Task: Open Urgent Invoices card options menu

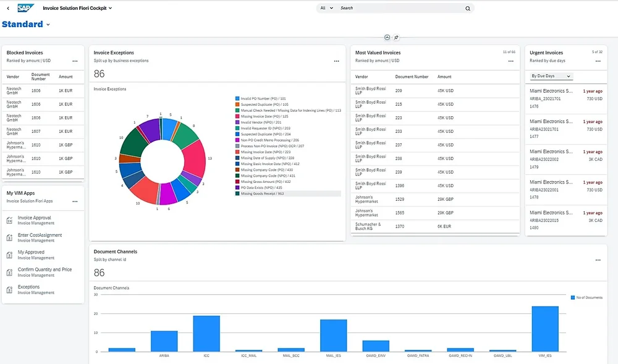Action: (x=598, y=61)
